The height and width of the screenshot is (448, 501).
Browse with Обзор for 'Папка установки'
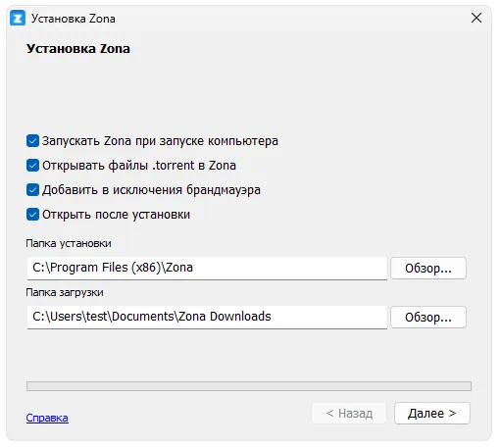point(428,269)
